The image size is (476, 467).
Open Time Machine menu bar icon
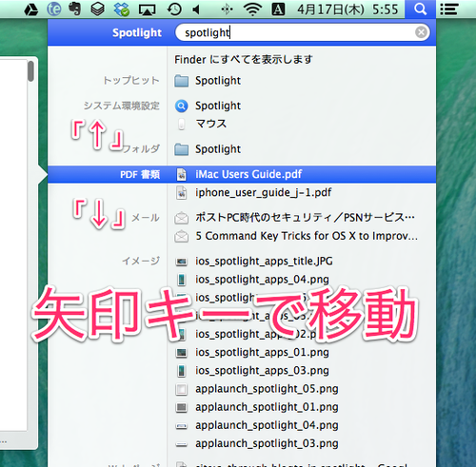point(174,10)
